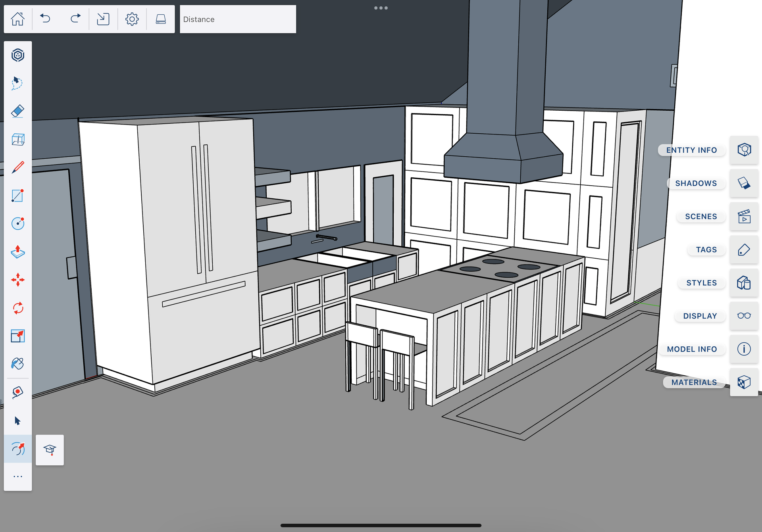This screenshot has width=762, height=532.
Task: Open the Materials panel icon
Action: [744, 382]
